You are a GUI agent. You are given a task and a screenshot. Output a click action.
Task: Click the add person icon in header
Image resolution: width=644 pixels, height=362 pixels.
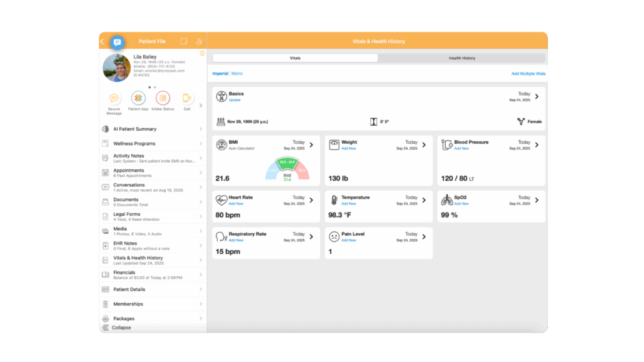tap(199, 41)
